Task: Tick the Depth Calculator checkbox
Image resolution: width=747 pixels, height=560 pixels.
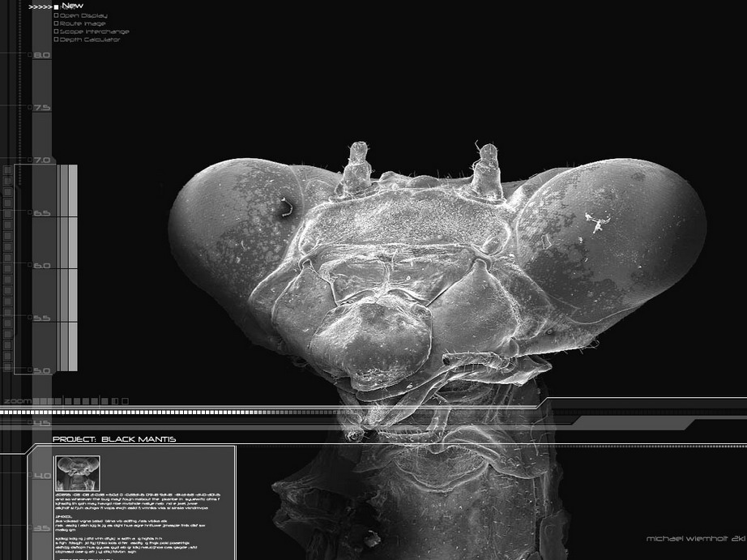Action: [56, 40]
